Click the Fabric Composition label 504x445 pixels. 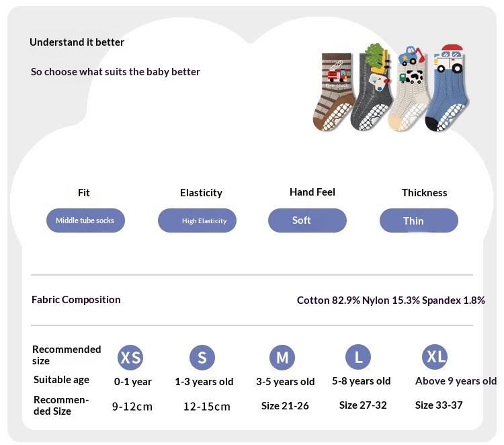pos(76,300)
